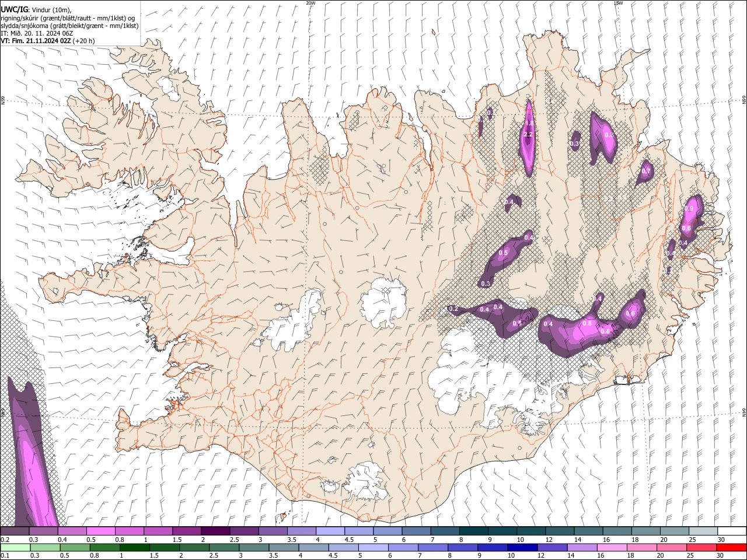Click the '3.5' label in the upper legend
Image resolution: width=747 pixels, height=560 pixels.
point(291,540)
